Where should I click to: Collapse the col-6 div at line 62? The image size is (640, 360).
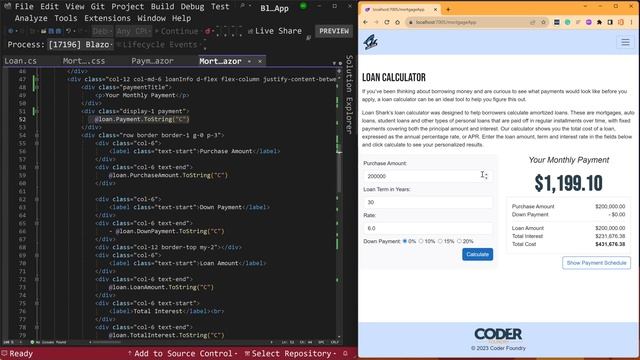point(36,199)
